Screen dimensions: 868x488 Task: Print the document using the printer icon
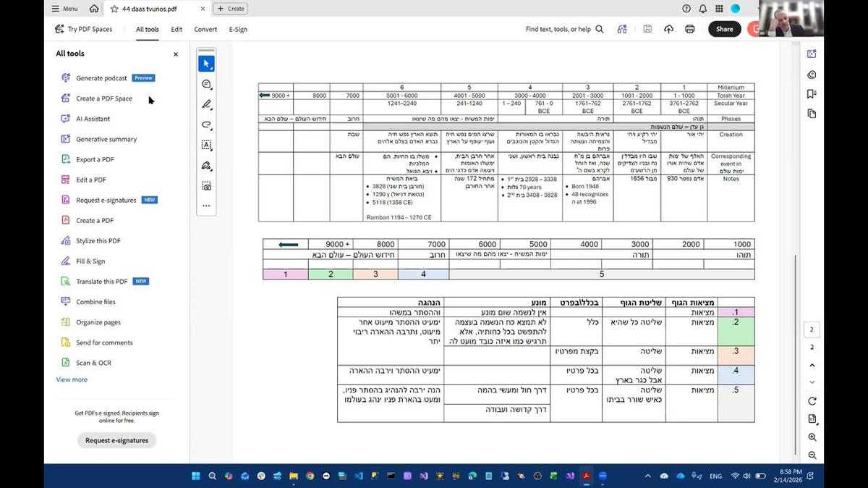click(689, 29)
